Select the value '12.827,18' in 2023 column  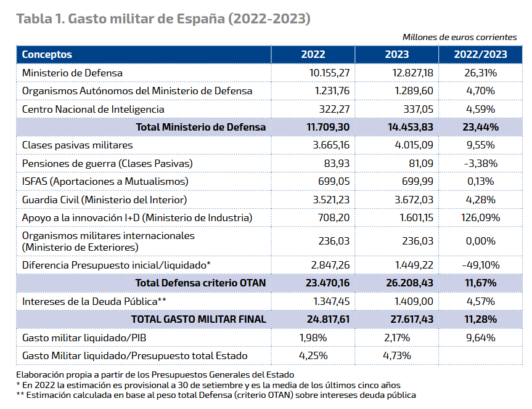point(414,73)
